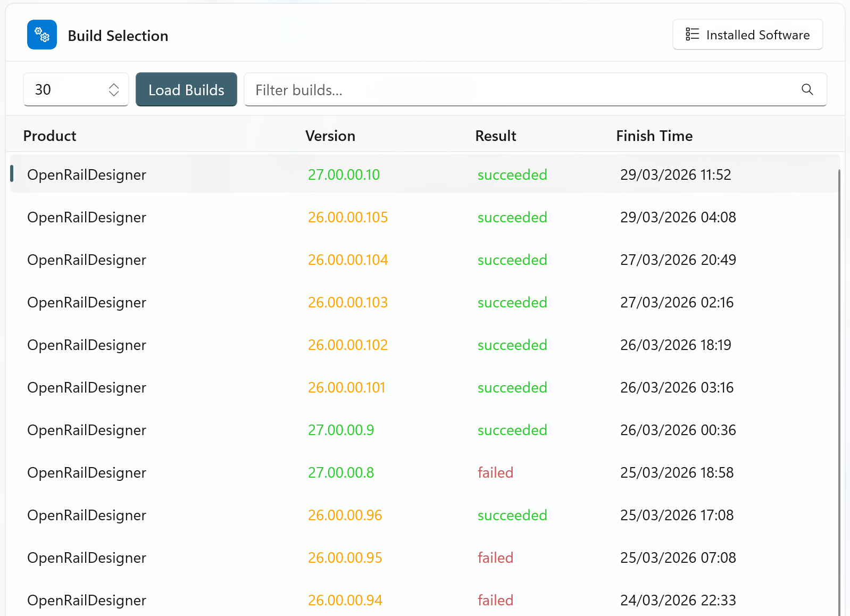Sort by the Result column header
This screenshot has width=850, height=616.
495,136
